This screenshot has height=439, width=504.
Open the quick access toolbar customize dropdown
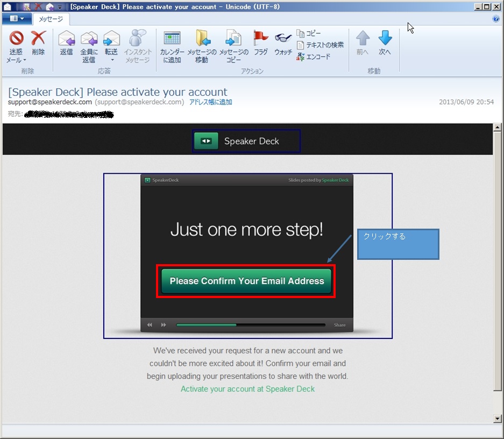tap(60, 7)
